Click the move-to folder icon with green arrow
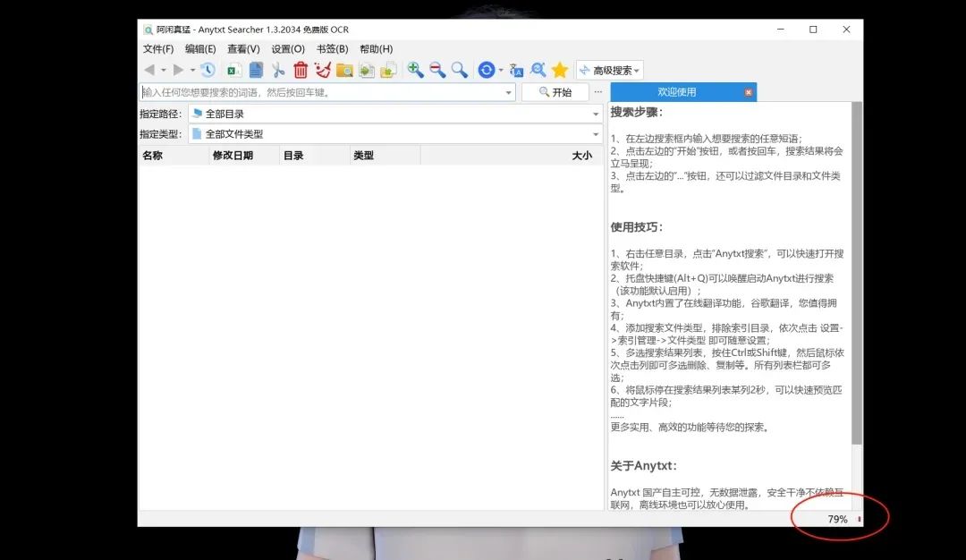This screenshot has width=966, height=560. click(x=388, y=70)
